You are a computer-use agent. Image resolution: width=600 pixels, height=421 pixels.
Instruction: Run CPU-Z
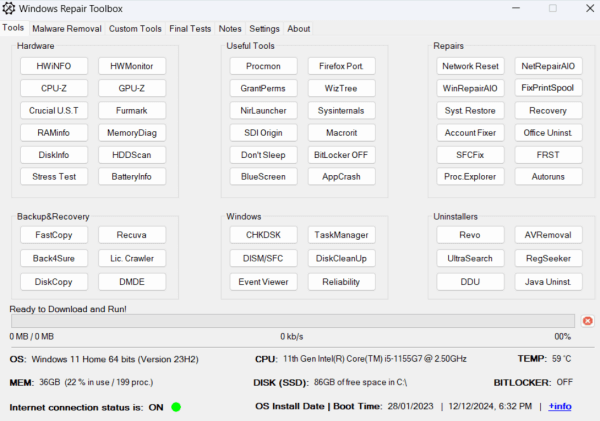tap(54, 88)
